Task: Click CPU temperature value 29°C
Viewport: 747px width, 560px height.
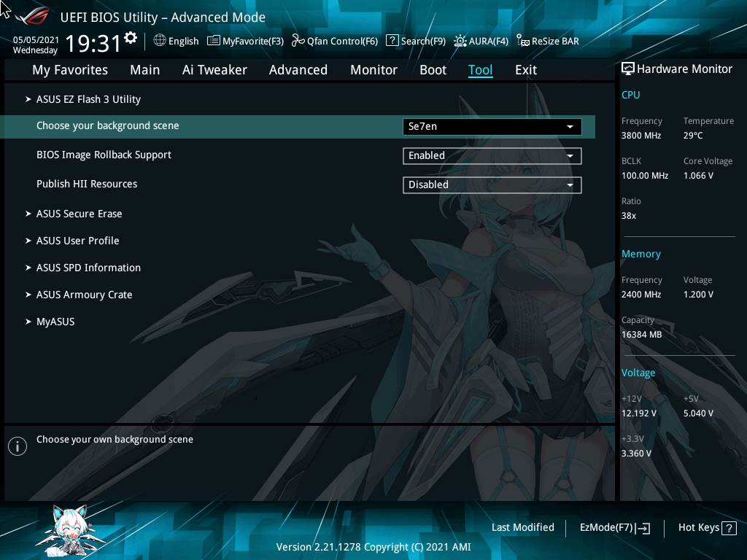Action: click(693, 136)
